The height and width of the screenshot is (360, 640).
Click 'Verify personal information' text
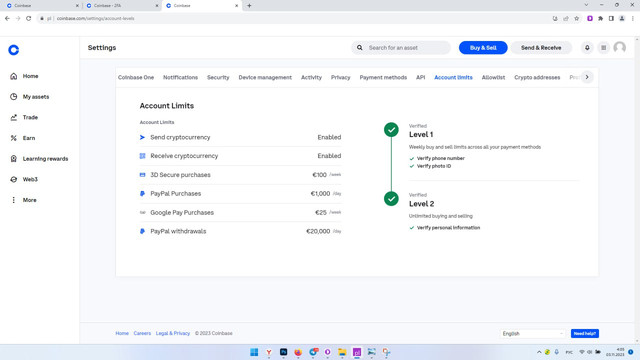click(x=448, y=228)
